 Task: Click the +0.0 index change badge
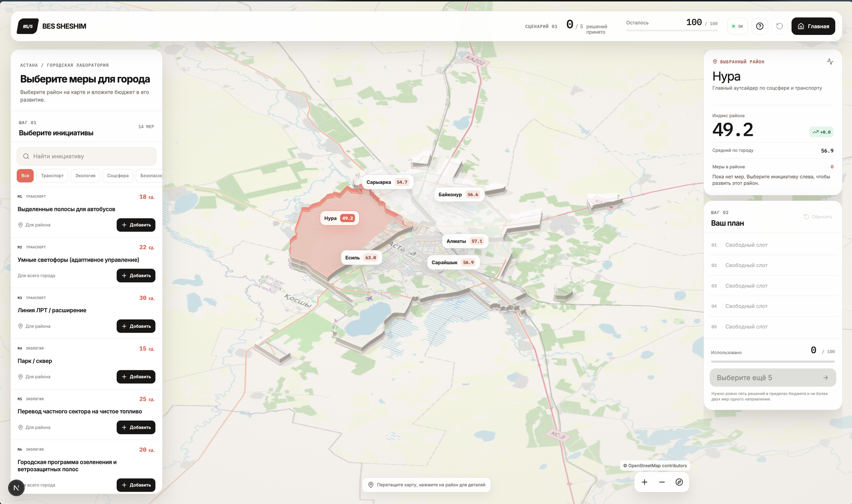tap(821, 132)
